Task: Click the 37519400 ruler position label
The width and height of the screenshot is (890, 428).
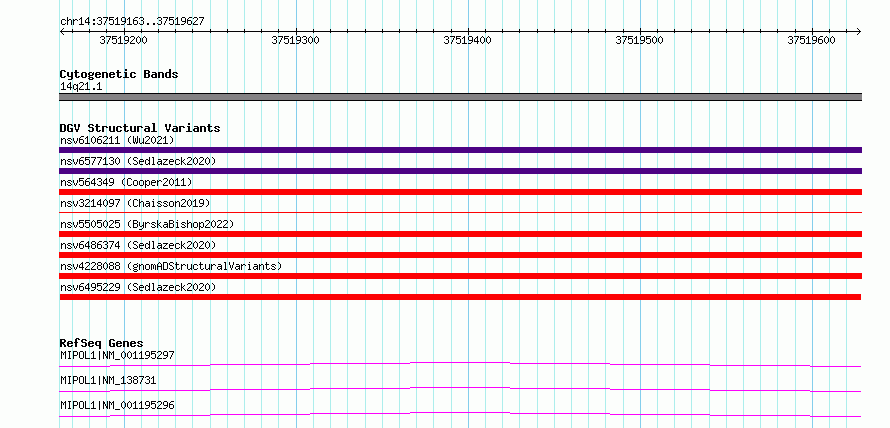Action: tap(467, 41)
